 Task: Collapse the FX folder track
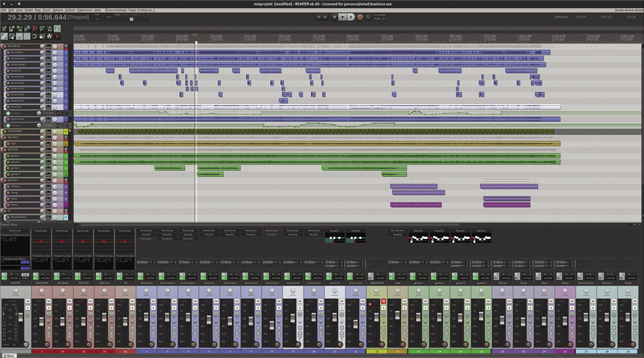[66, 210]
